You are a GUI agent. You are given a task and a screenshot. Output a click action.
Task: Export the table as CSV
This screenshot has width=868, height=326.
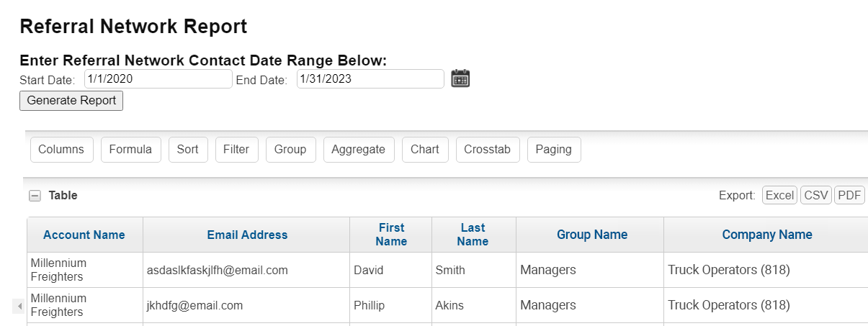tap(816, 195)
